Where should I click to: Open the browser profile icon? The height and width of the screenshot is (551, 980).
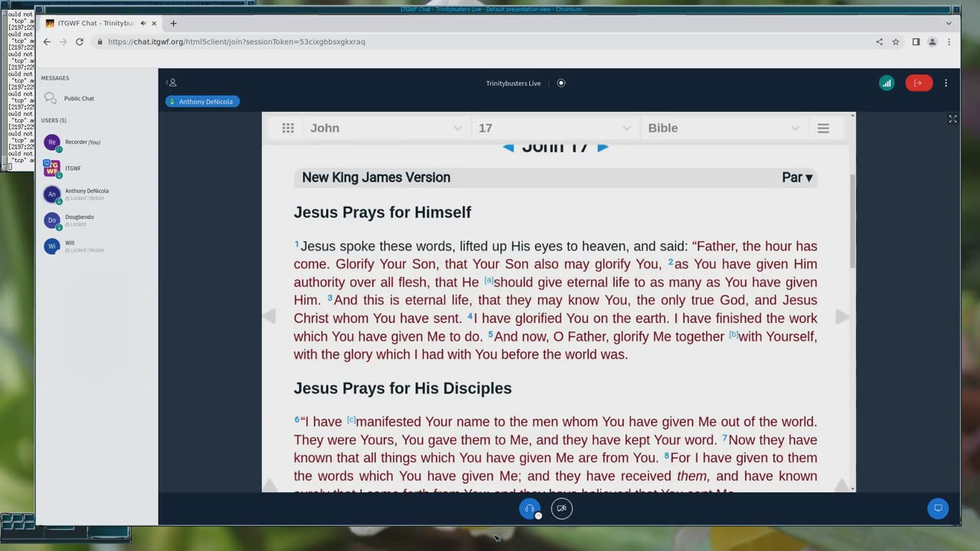pyautogui.click(x=933, y=42)
